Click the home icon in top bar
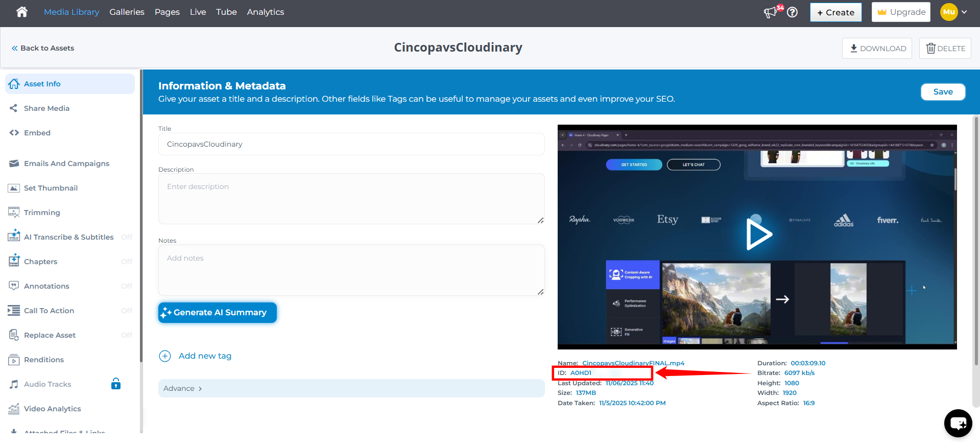The height and width of the screenshot is (445, 980). click(x=21, y=12)
